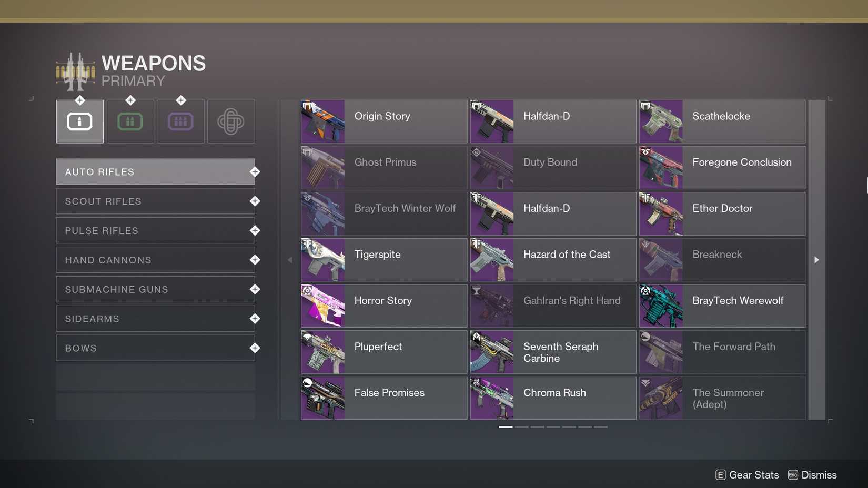Select the Foregone Conclusion weapon icon

(x=661, y=168)
